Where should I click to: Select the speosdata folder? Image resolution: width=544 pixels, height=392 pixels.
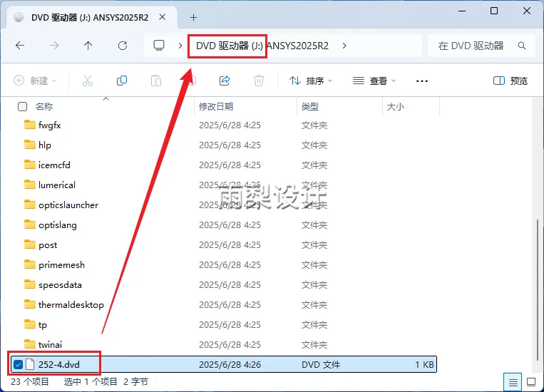point(60,285)
